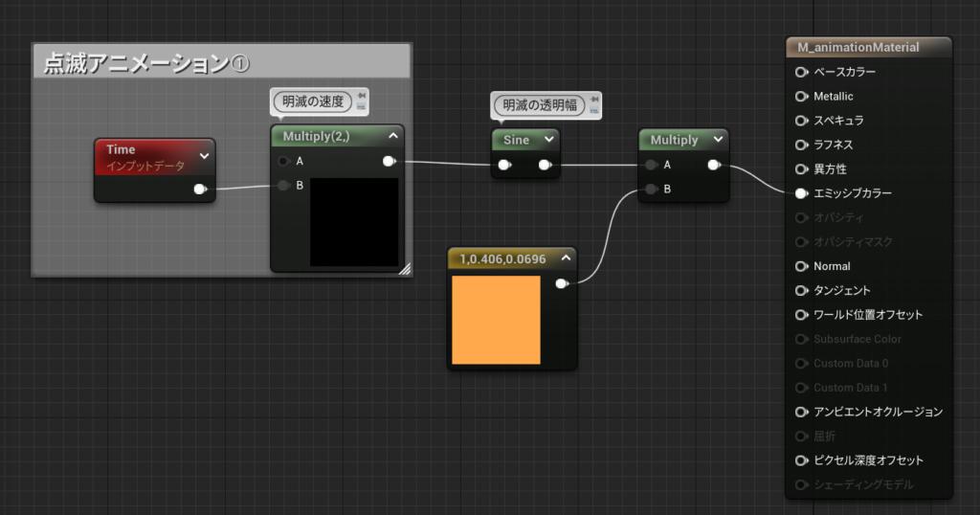The width and height of the screenshot is (980, 515).
Task: Click the エミッシブカラー input pin
Action: [x=801, y=193]
